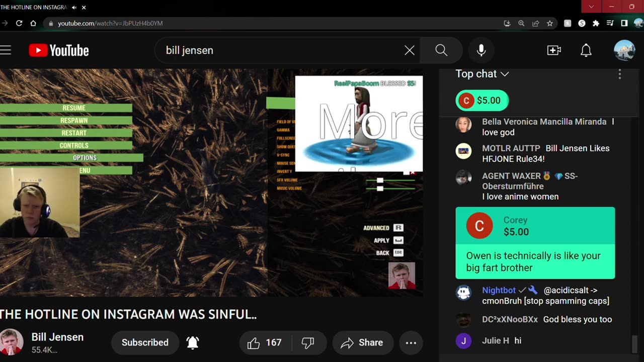The width and height of the screenshot is (644, 362).
Task: Reload the page in browser
Action: tap(19, 23)
